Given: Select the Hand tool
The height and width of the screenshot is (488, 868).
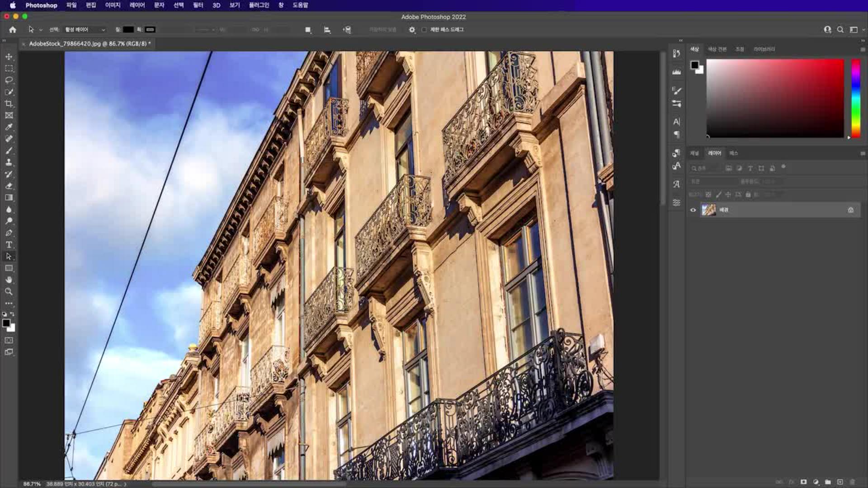Looking at the screenshot, I should coord(9,280).
